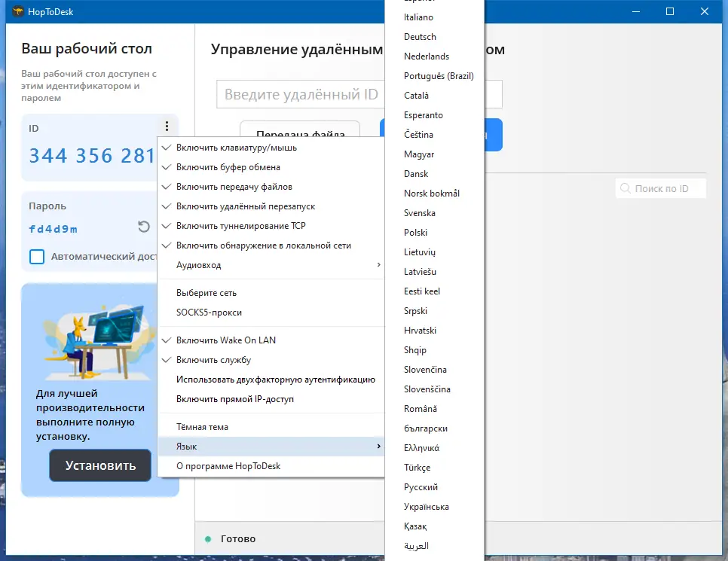
Task: Choose Svenska language
Action: coord(435,213)
